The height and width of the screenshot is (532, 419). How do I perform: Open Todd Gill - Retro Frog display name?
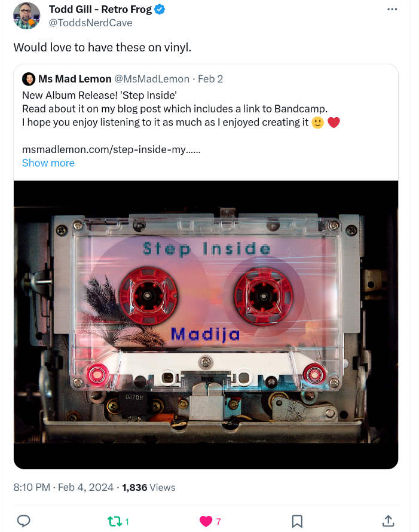pos(100,10)
